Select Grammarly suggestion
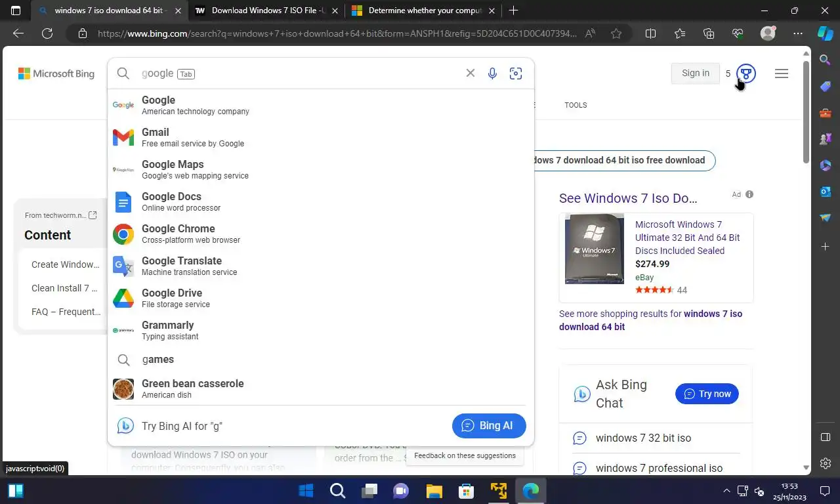The width and height of the screenshot is (840, 504). point(320,330)
